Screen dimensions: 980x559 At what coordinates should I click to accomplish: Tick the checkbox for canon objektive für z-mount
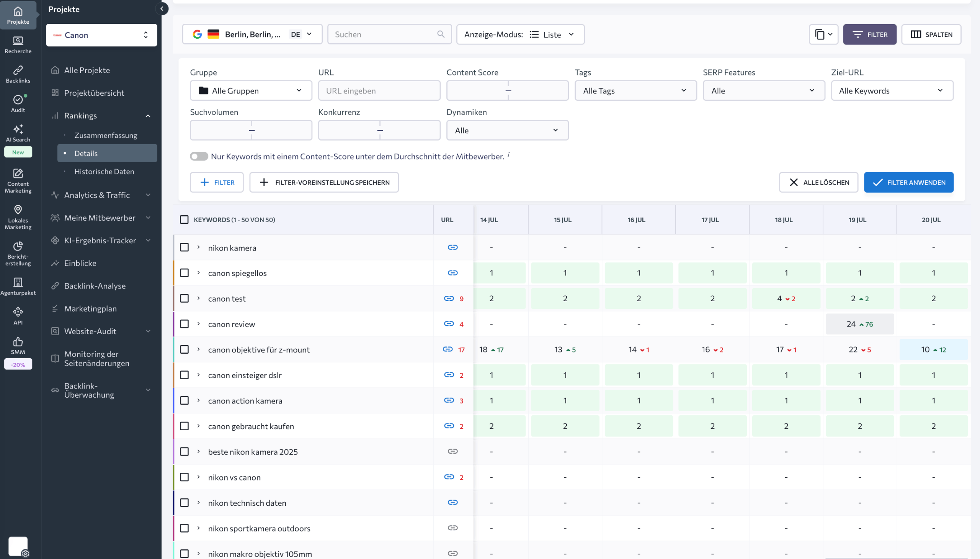coord(184,349)
